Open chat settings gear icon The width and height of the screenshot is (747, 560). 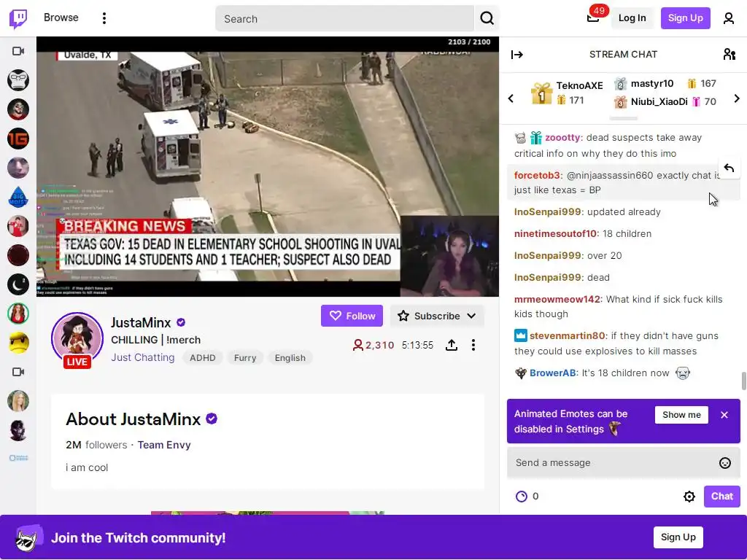point(689,497)
